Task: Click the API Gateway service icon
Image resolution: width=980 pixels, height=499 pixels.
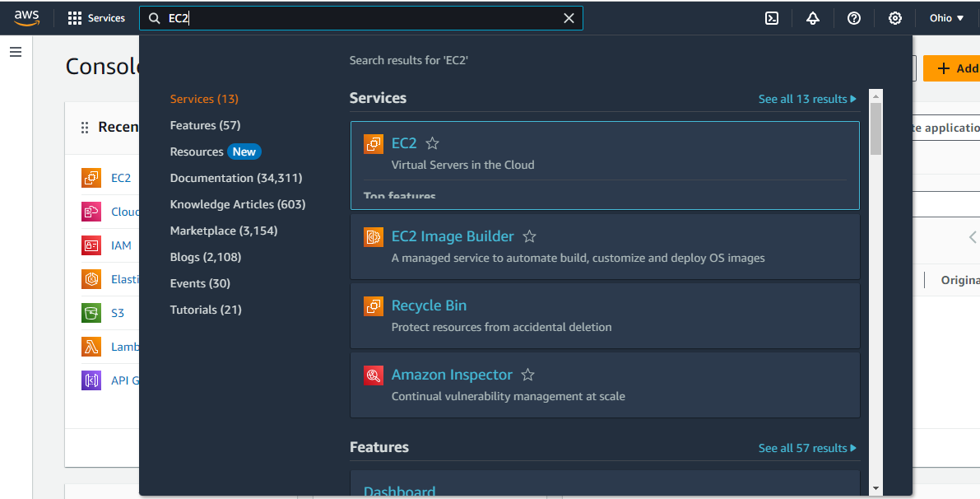Action: [x=91, y=380]
